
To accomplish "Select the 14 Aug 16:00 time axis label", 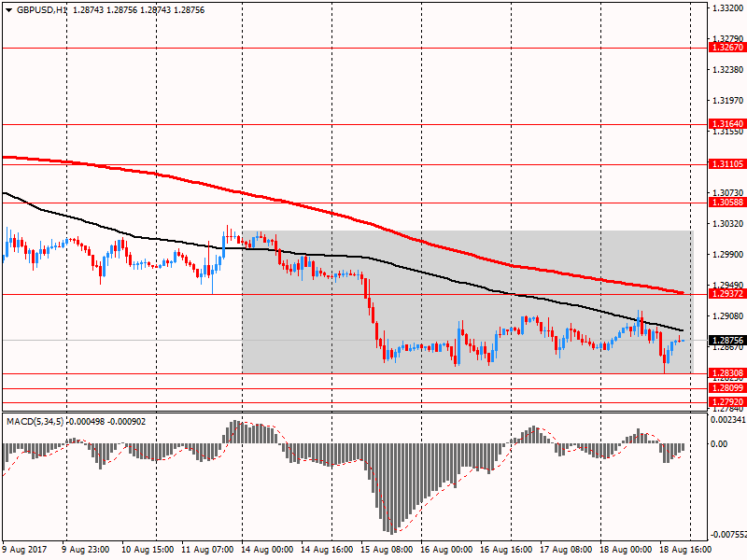I will (x=327, y=550).
